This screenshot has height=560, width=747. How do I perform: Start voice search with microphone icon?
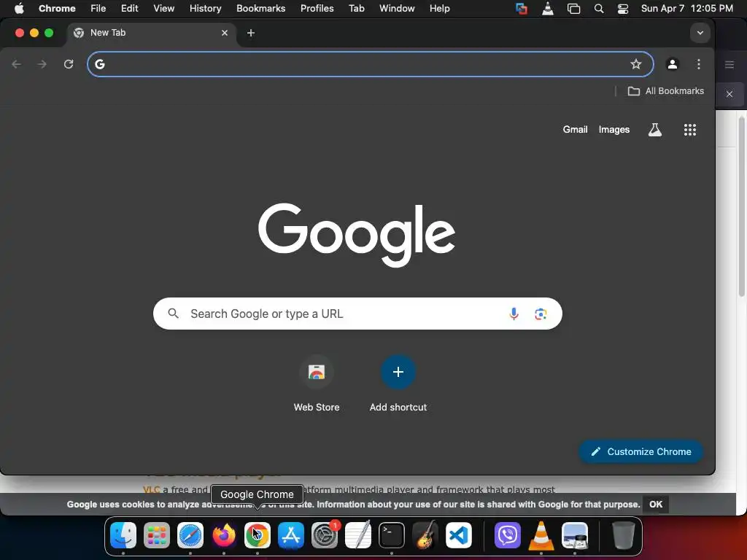click(x=514, y=314)
